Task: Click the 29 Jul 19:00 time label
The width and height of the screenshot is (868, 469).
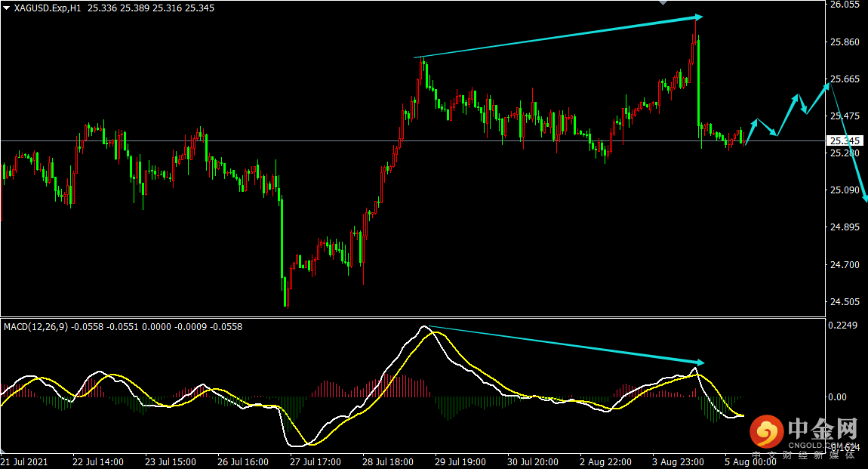Action: (x=460, y=461)
